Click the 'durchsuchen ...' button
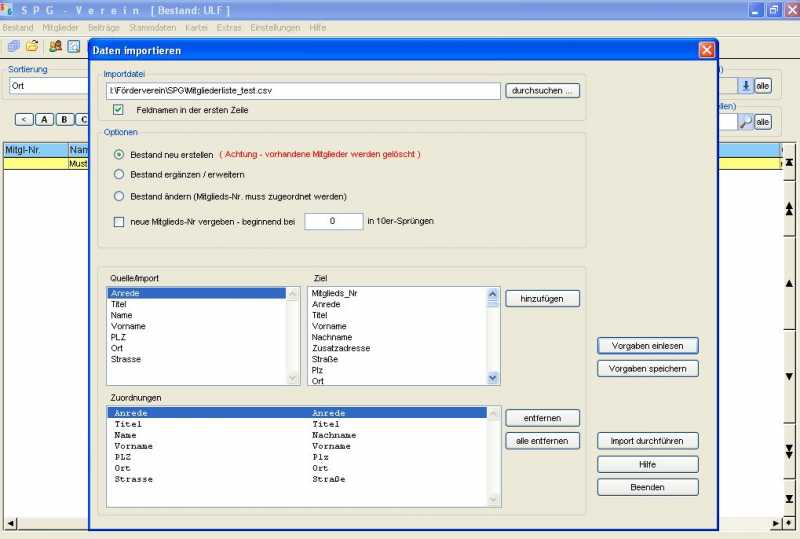 tap(542, 91)
